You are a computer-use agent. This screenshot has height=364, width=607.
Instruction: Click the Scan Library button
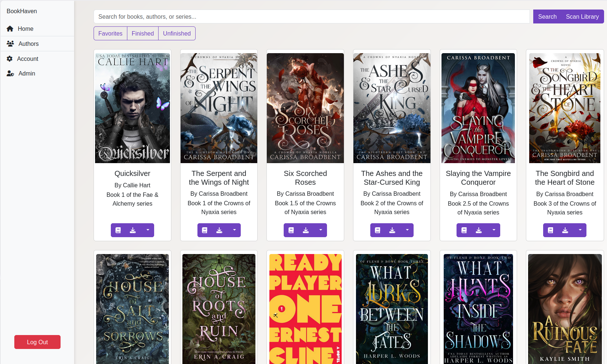pos(582,16)
